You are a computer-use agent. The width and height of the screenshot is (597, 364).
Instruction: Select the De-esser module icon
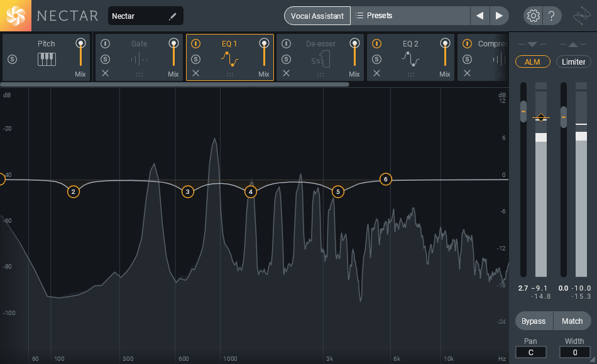[320, 60]
